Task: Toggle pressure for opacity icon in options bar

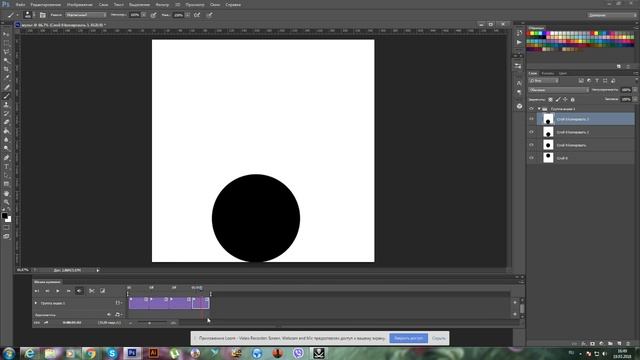Action: point(153,15)
